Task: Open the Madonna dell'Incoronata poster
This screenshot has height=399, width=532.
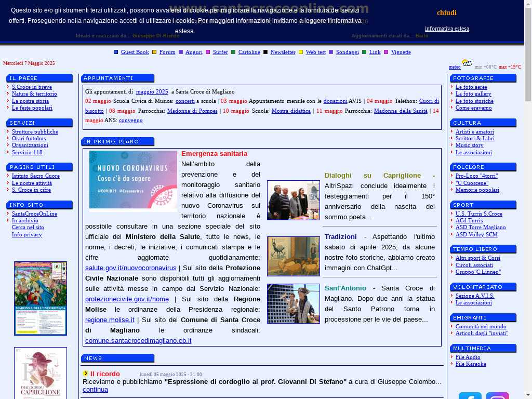Action: [41, 298]
